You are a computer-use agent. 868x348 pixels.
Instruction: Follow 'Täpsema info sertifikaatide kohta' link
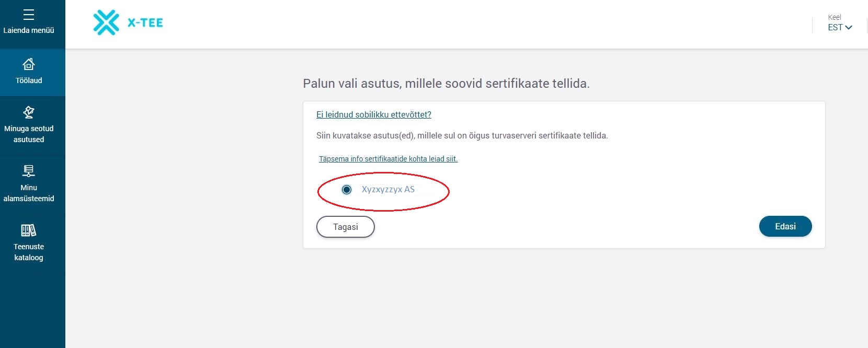pyautogui.click(x=388, y=159)
